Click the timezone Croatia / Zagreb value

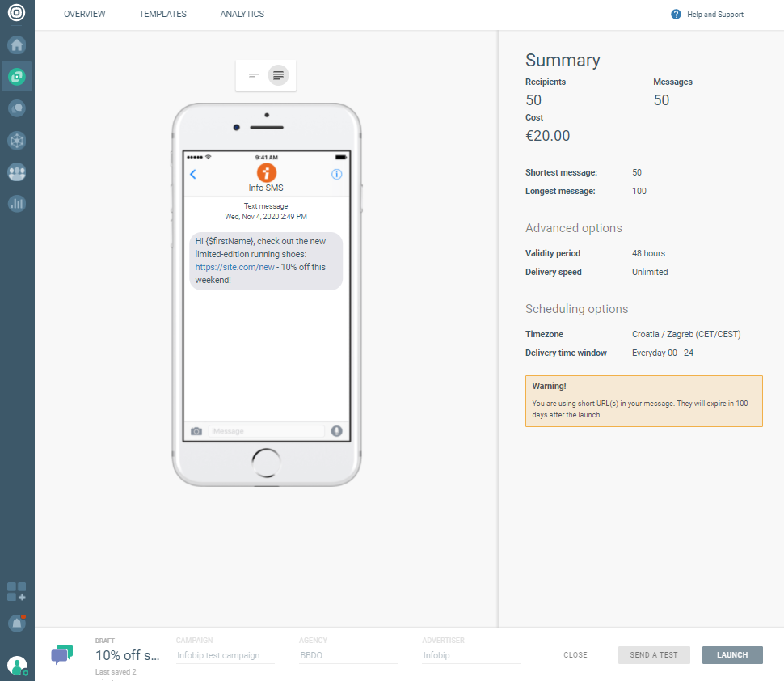click(686, 334)
